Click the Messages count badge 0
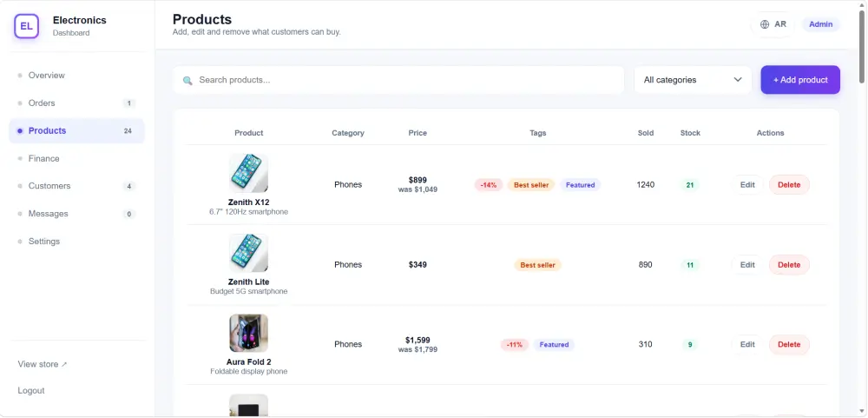 click(x=128, y=214)
